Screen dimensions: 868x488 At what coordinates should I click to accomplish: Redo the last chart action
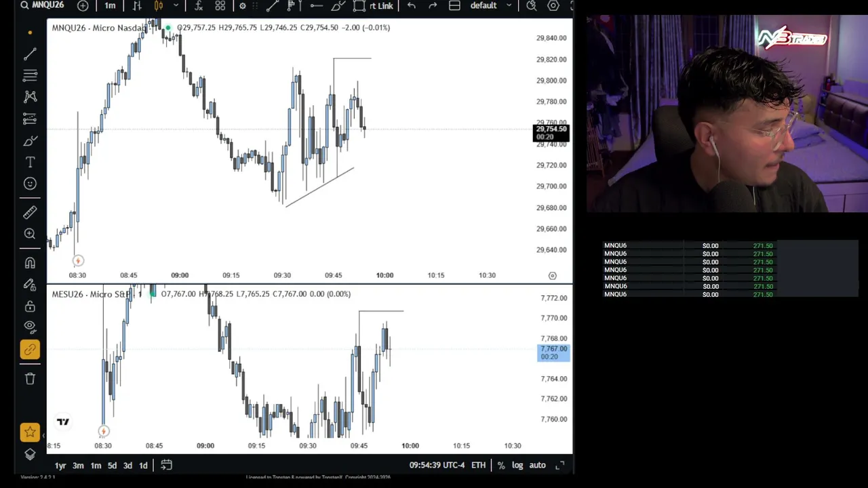pos(433,5)
